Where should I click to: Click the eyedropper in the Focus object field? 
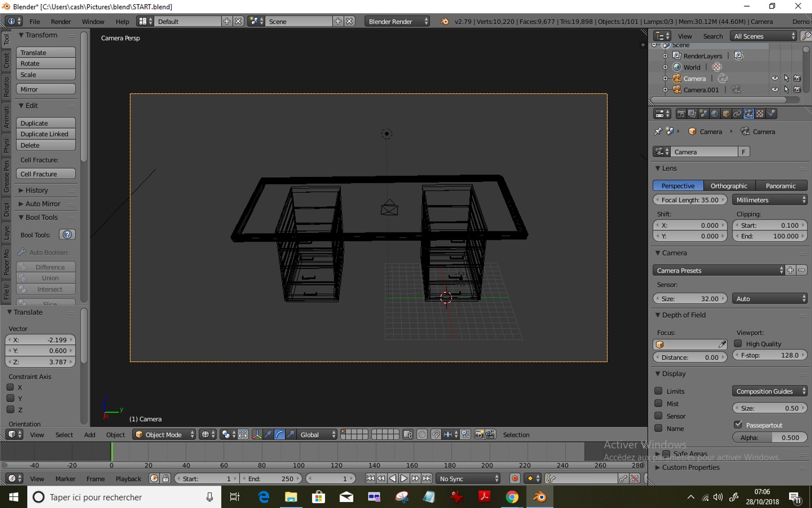click(722, 344)
